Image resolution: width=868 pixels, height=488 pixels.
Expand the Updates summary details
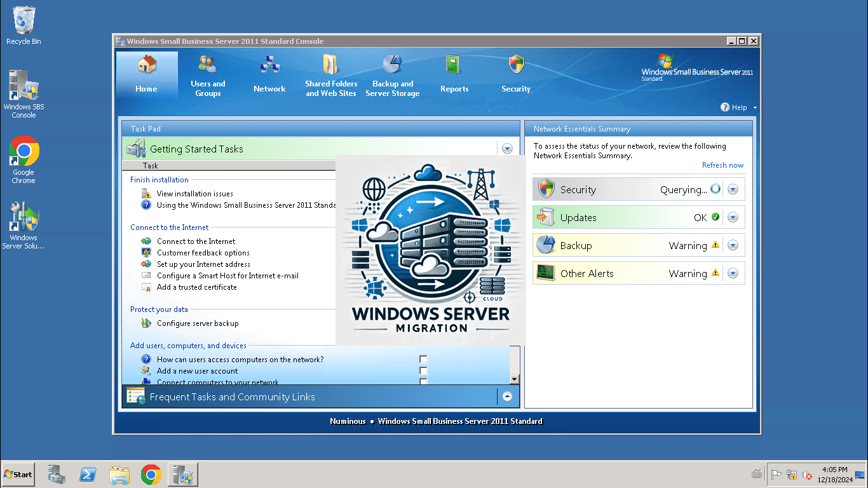coord(733,217)
